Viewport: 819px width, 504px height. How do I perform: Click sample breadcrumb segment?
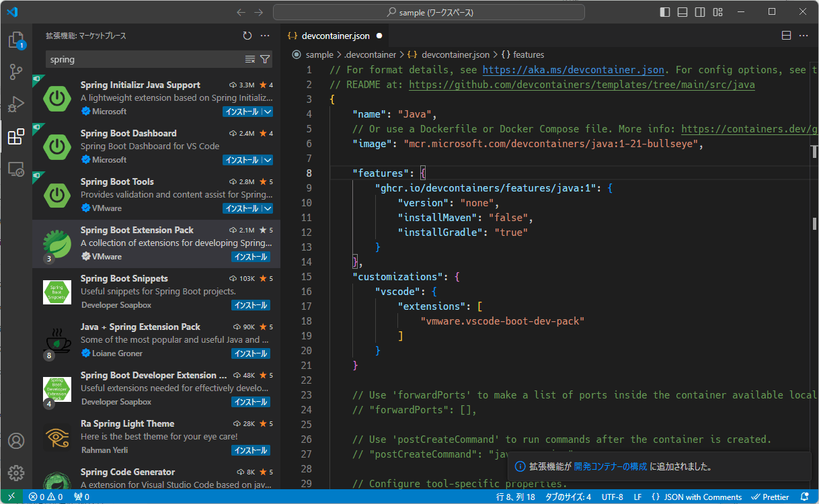click(x=319, y=54)
